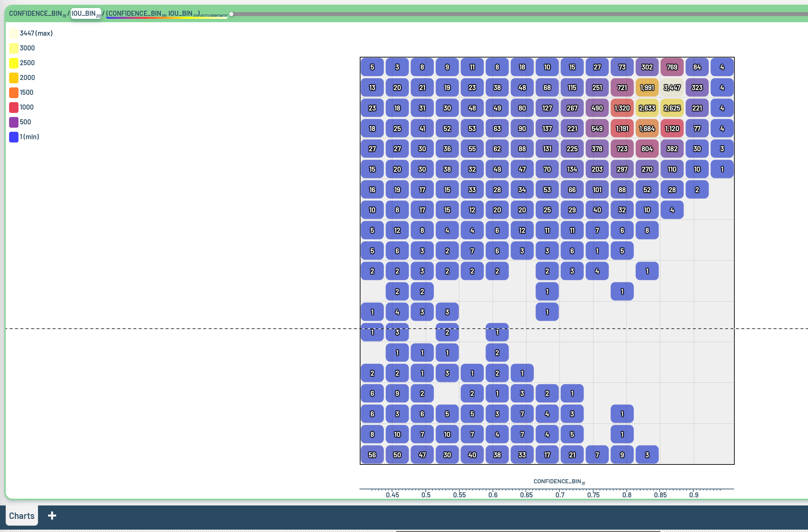Select the 2500 yellow legend swatch
Screen dimensions: 808x532
pos(13,63)
